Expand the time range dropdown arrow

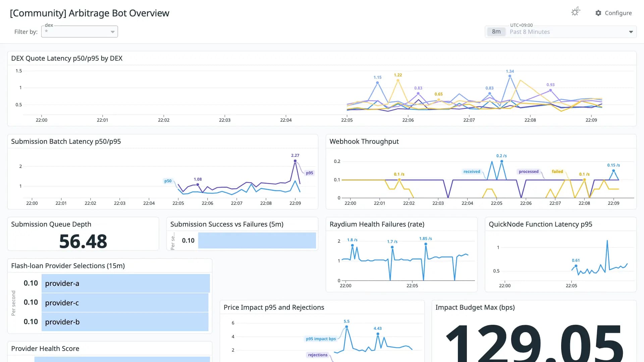(x=631, y=32)
